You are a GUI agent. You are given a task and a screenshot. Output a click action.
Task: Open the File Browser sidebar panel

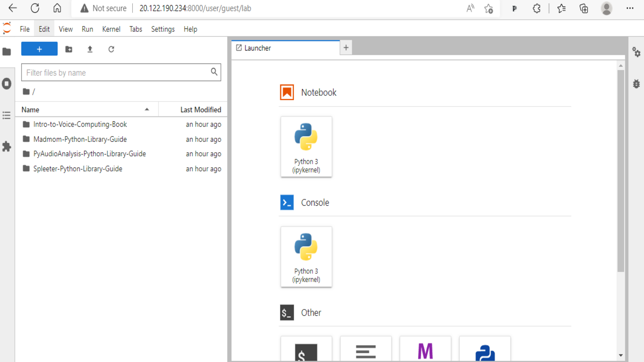coord(7,52)
